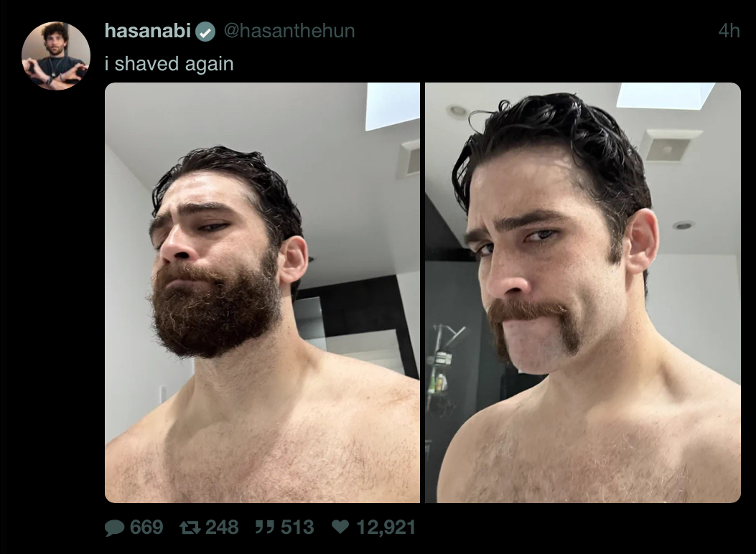Click the quote marks icon

(x=265, y=527)
